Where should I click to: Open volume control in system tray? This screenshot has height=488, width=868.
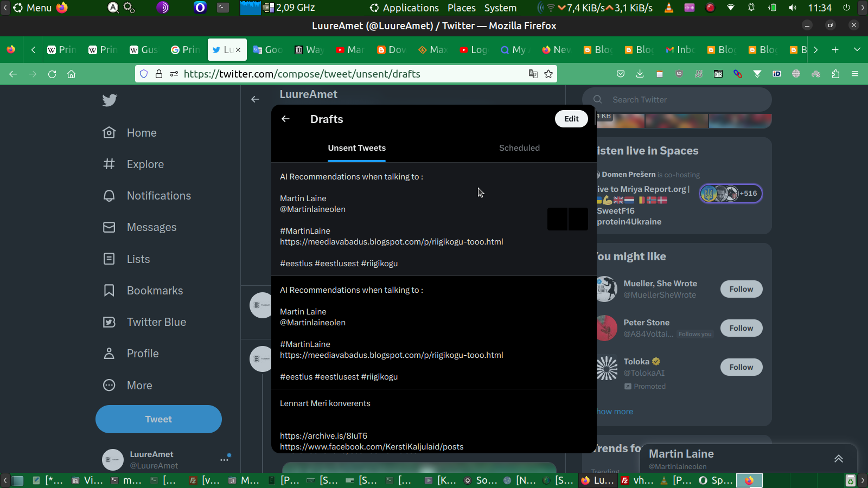point(793,8)
